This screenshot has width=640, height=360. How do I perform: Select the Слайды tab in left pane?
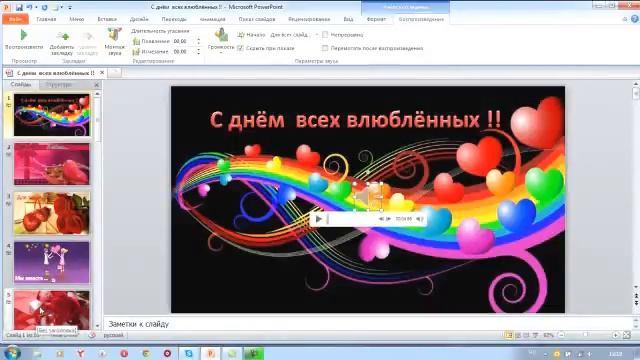21,84
